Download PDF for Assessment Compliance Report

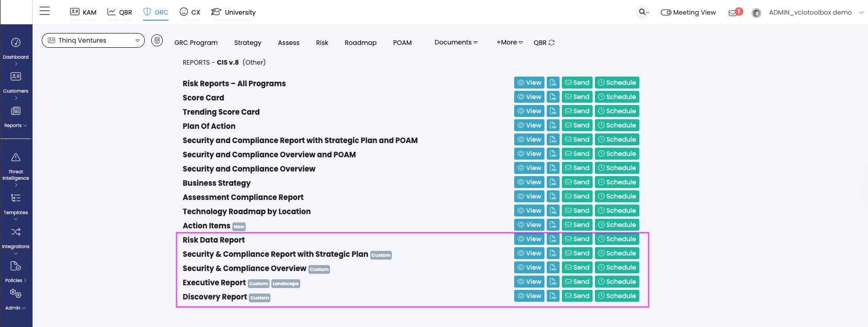coord(553,196)
